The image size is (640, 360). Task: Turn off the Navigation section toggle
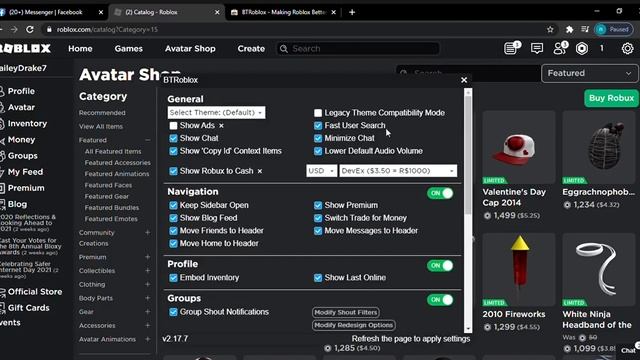440,193
